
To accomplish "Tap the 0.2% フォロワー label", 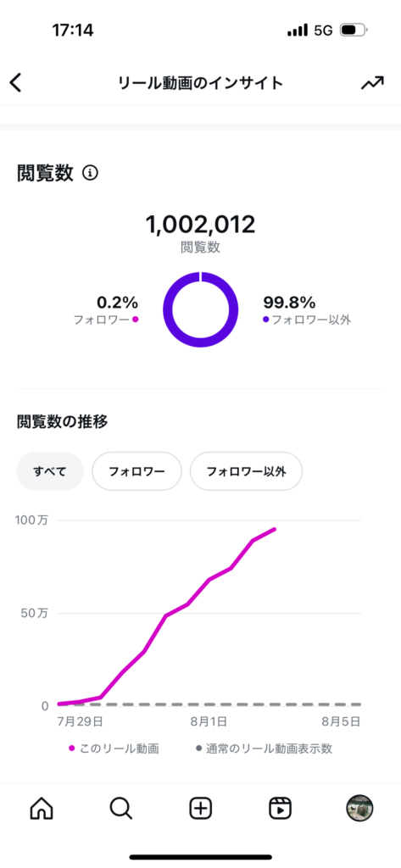I will pyautogui.click(x=106, y=310).
